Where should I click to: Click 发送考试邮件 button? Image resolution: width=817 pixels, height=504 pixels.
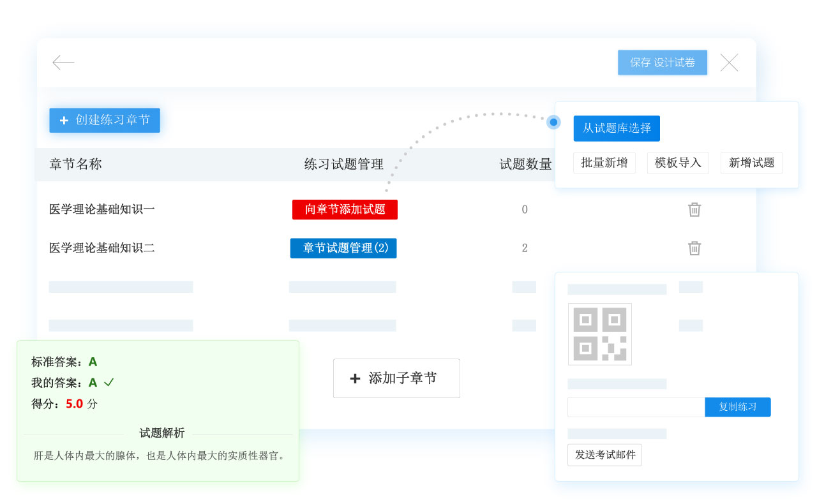604,455
